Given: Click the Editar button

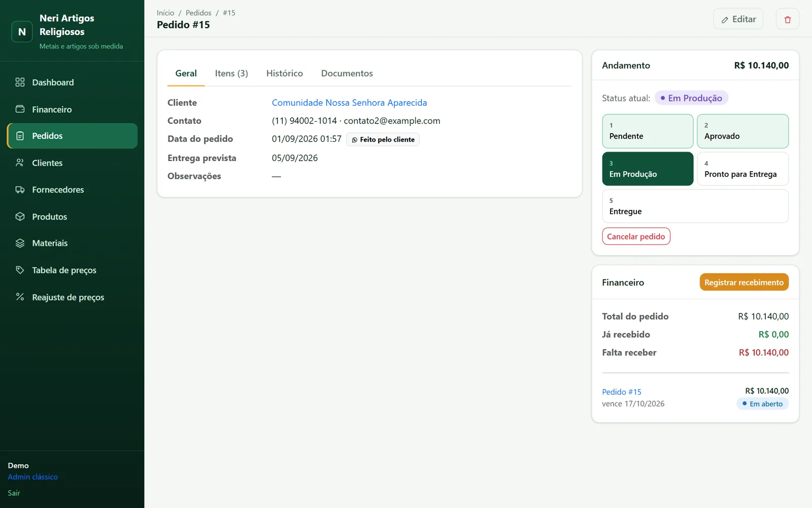Looking at the screenshot, I should pyautogui.click(x=738, y=19).
